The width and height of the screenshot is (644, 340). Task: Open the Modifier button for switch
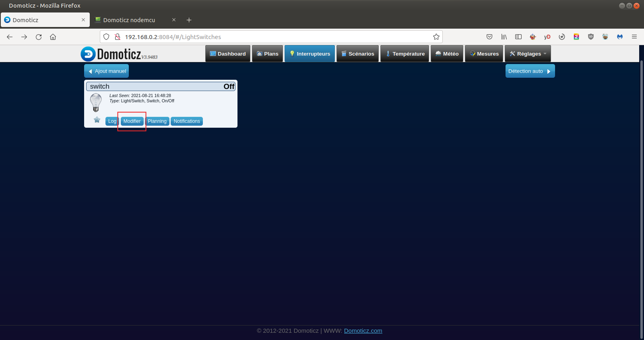[x=132, y=121]
